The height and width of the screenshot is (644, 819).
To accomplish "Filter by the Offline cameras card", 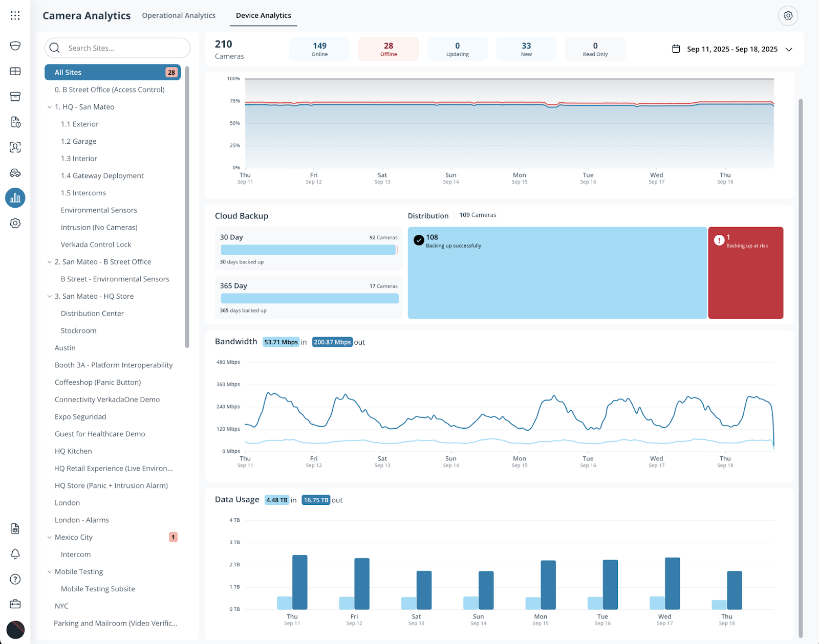I will [x=389, y=49].
